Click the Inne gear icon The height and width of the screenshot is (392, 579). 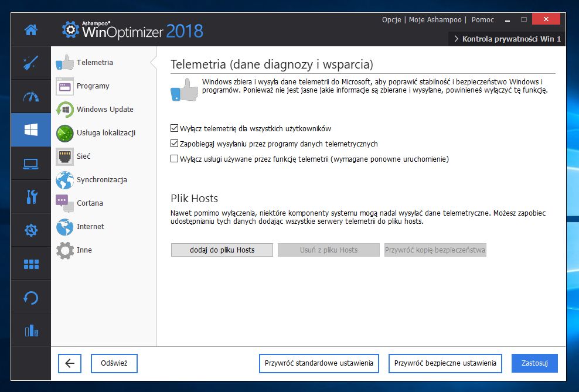[64, 250]
